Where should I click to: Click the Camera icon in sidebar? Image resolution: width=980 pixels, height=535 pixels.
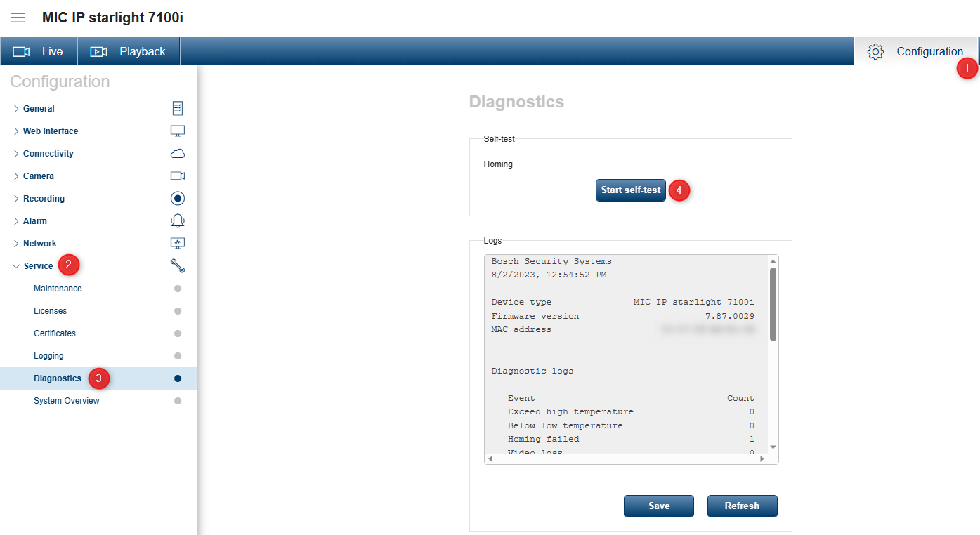point(178,176)
